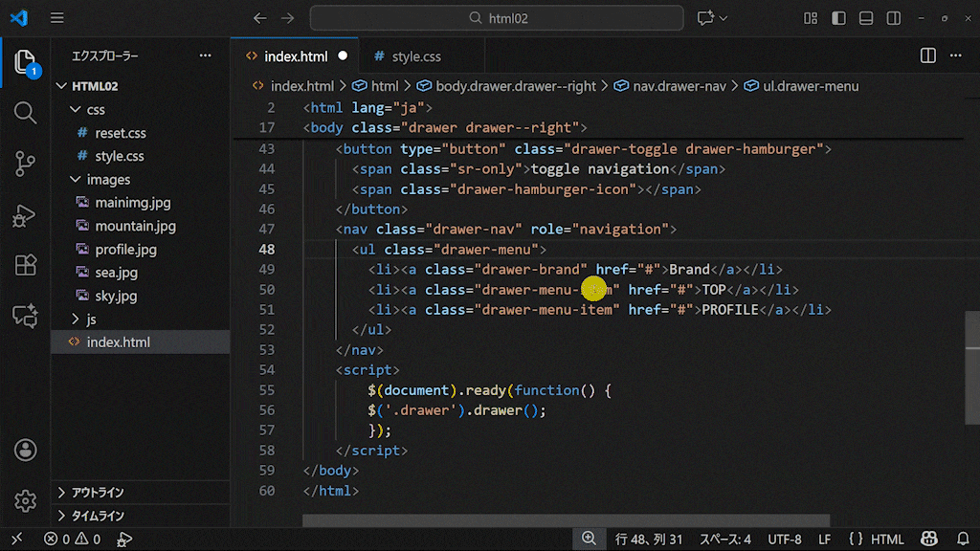Open the Accounts icon in activity bar
Viewport: 980px width, 551px height.
click(x=25, y=450)
